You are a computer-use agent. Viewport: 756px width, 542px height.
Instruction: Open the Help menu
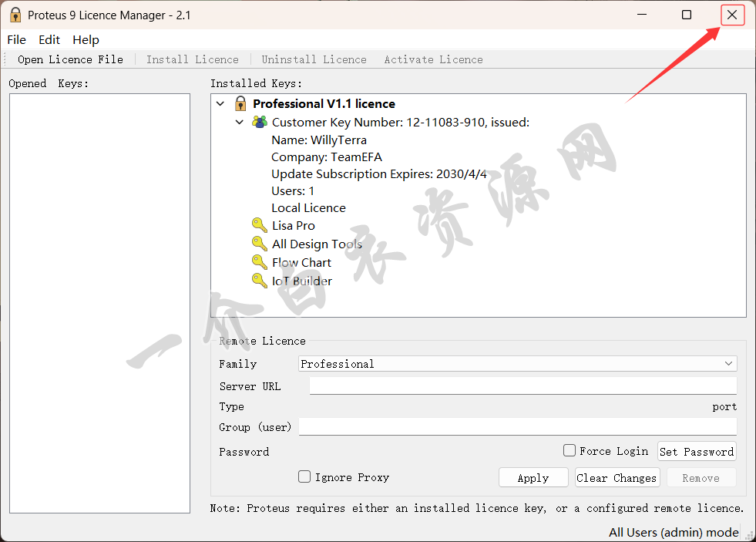[86, 39]
